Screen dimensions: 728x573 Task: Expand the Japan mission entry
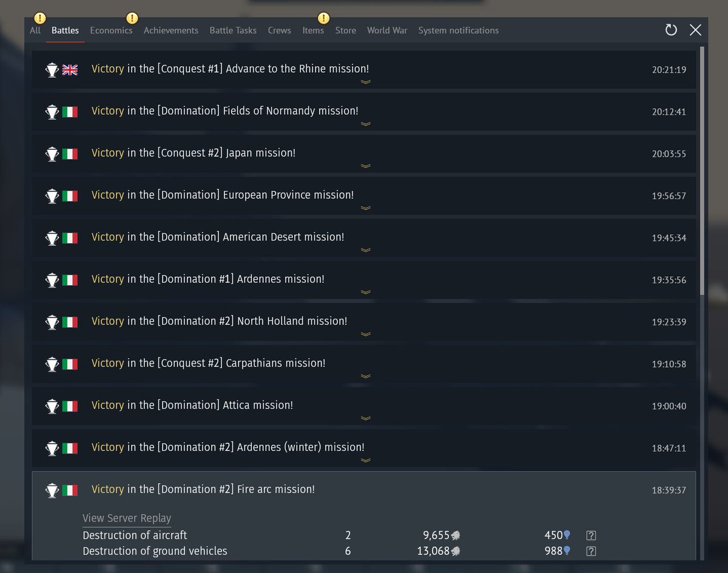[x=365, y=166]
